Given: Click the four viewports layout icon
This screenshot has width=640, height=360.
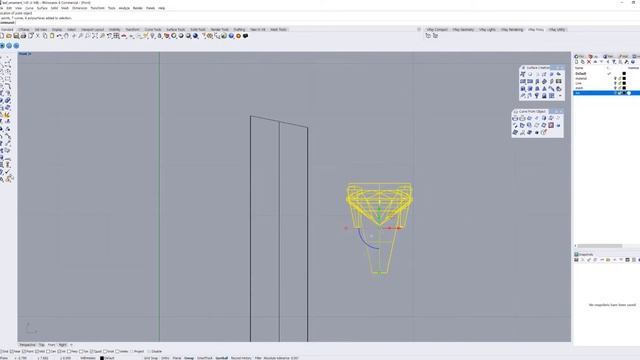Looking at the screenshot, I should 116,36.
